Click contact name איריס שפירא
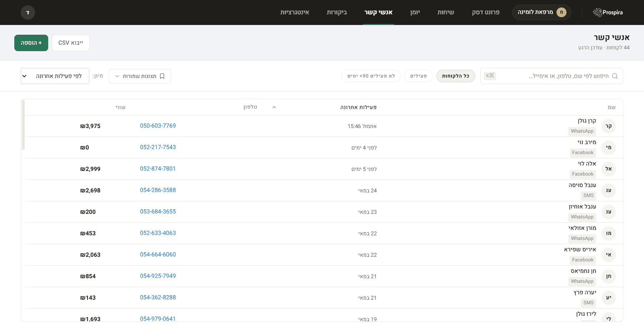Screen dimensions: 644x329 [x=580, y=250]
